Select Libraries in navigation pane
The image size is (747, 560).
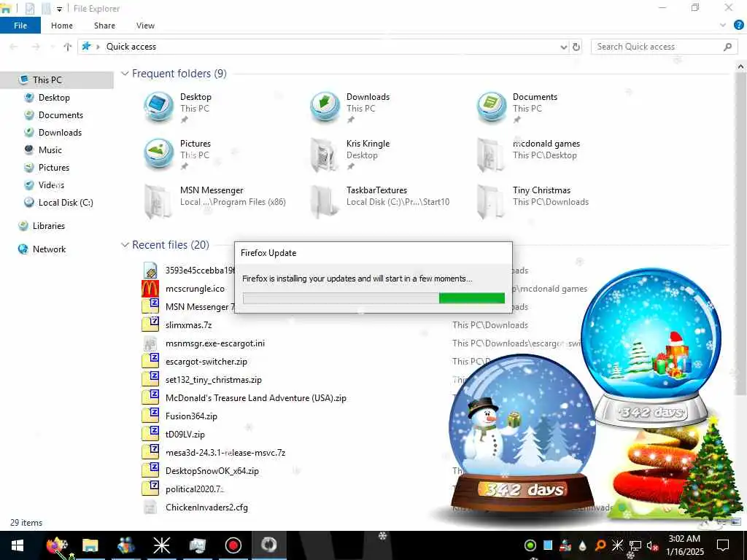tap(49, 226)
